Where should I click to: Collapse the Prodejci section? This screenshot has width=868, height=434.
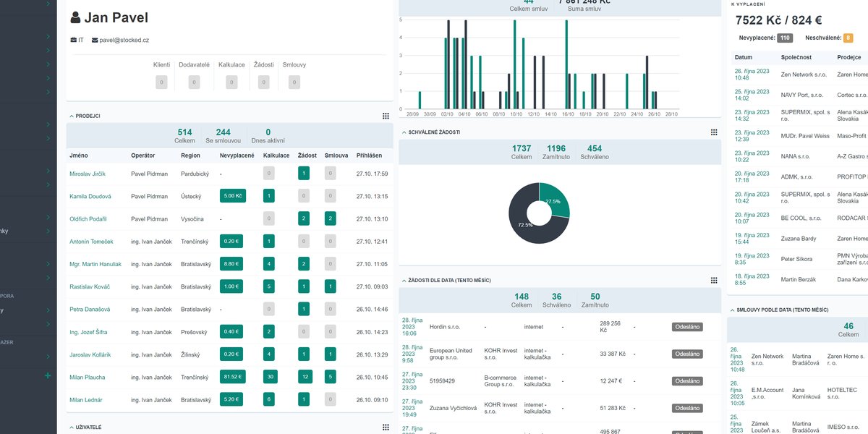tap(72, 116)
